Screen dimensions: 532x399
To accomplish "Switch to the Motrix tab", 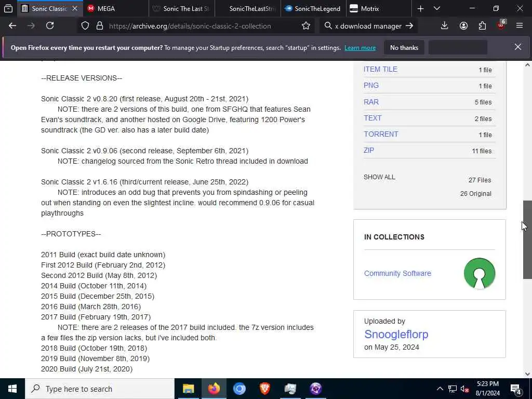I will [379, 9].
